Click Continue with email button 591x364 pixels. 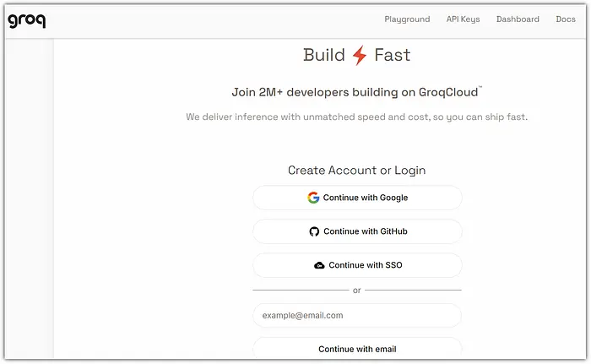pos(357,349)
